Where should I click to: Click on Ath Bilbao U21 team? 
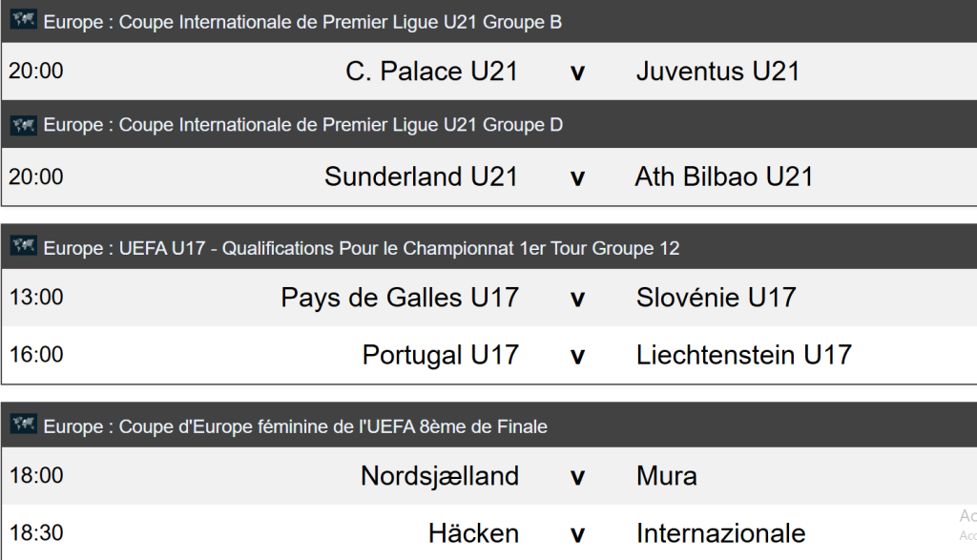(723, 176)
